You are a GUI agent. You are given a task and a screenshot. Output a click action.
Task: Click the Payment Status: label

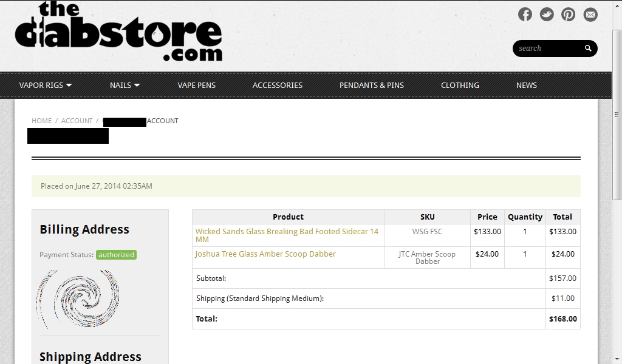[67, 255]
